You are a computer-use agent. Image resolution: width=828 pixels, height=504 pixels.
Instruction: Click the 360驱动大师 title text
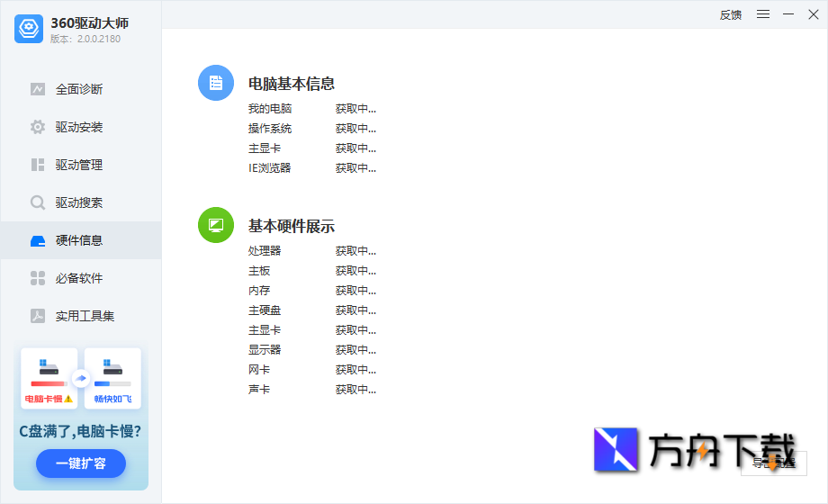[x=90, y=22]
